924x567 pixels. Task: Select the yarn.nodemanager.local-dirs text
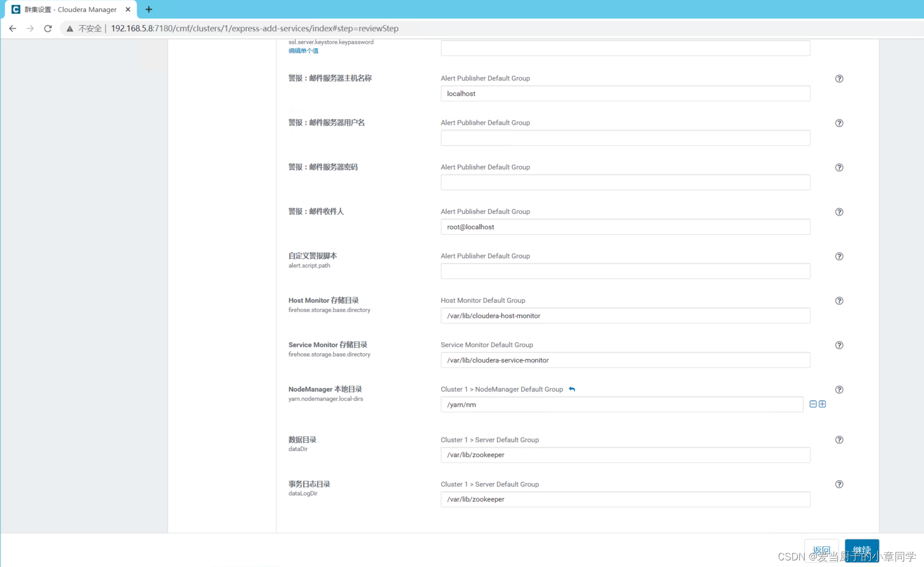[326, 399]
